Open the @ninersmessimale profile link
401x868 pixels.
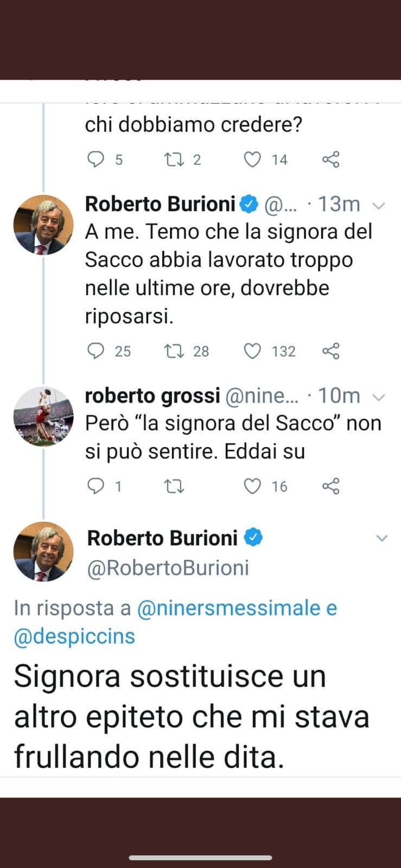[x=229, y=608]
